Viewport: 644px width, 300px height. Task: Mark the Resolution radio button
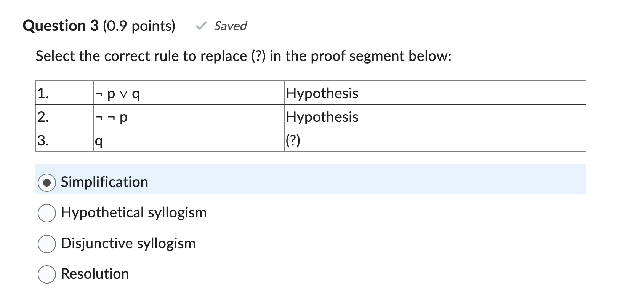click(47, 274)
